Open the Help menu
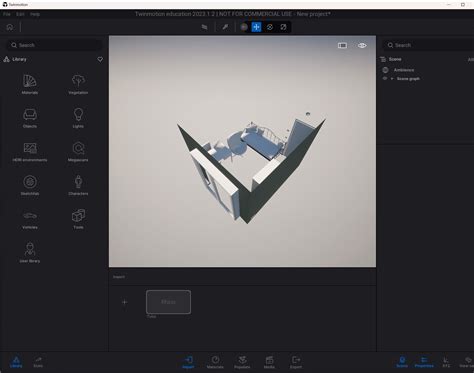The image size is (474, 373). point(35,14)
